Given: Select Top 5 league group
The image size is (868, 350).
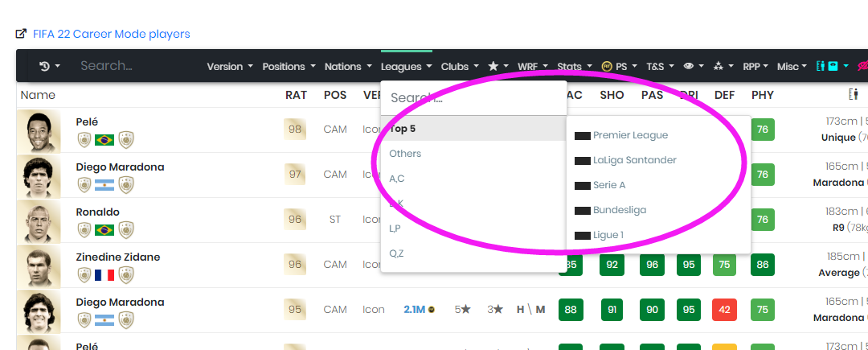Looking at the screenshot, I should pyautogui.click(x=473, y=129).
